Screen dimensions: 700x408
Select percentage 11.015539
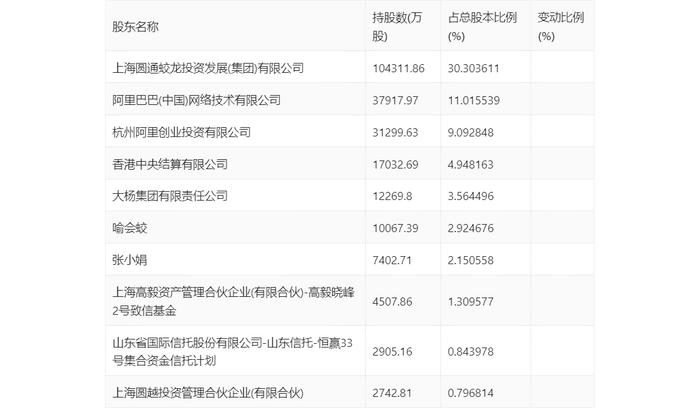(474, 100)
